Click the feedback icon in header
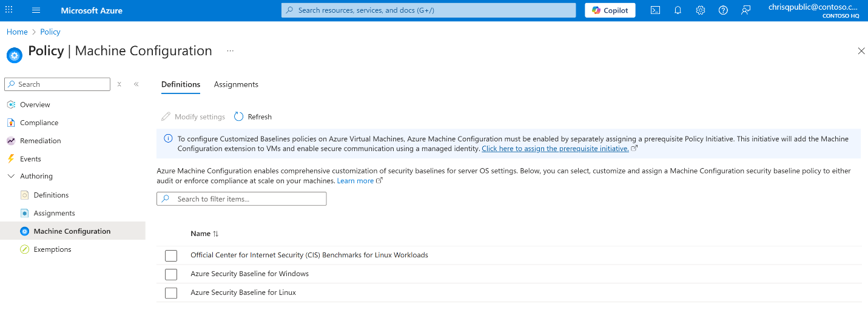 [745, 10]
